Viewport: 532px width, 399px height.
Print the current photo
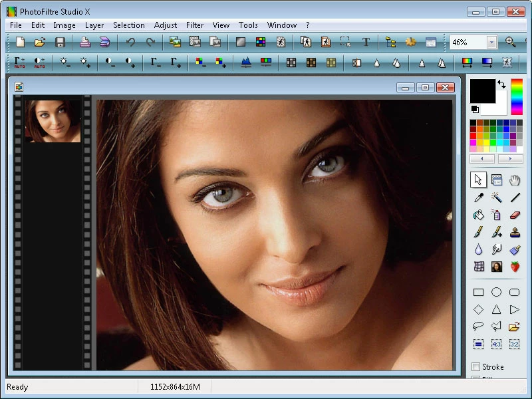(x=85, y=42)
